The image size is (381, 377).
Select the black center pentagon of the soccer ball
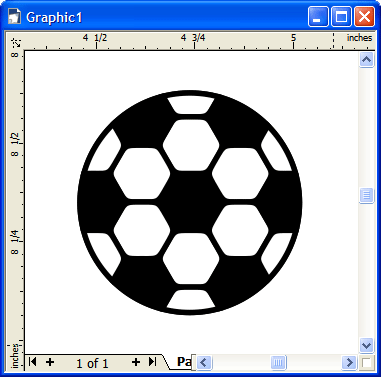point(191,202)
